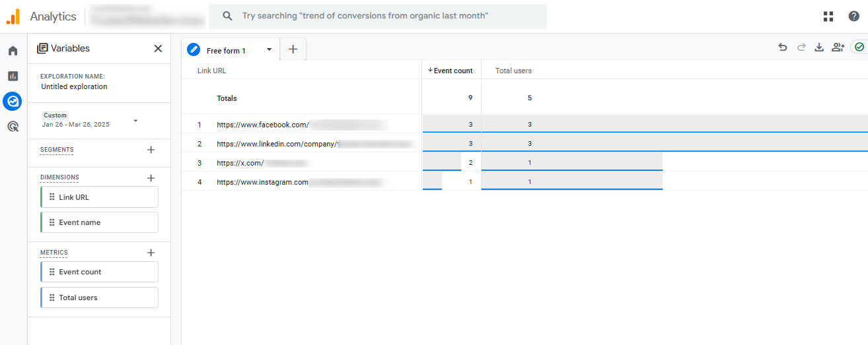Click the Jan 26 - Mar 26, 2025 date text
The height and width of the screenshot is (345, 868).
coord(76,124)
